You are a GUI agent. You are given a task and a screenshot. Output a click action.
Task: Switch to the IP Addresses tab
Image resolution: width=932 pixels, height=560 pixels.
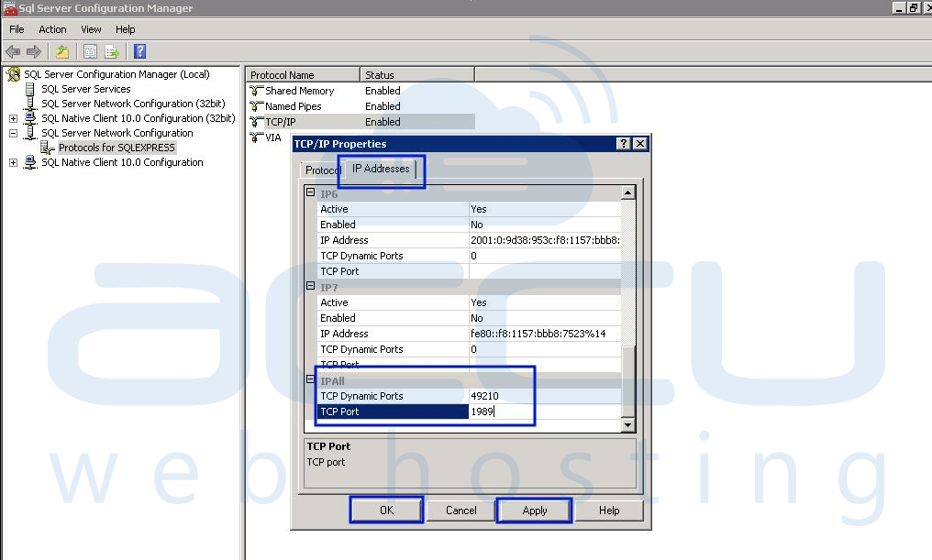pos(380,170)
